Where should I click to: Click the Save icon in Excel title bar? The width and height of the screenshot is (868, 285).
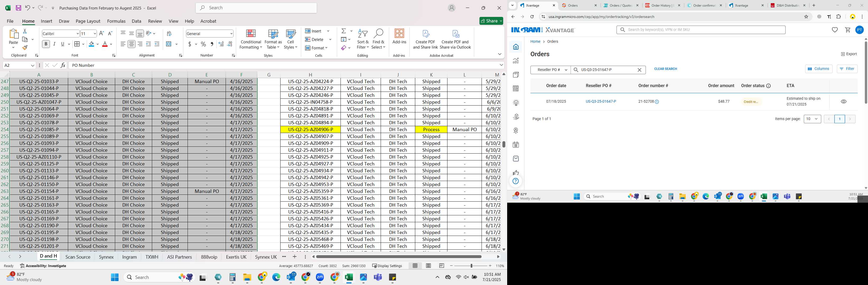coord(18,8)
